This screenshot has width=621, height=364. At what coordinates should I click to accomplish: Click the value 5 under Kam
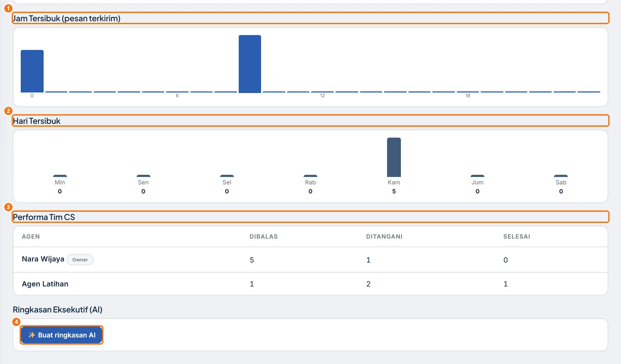[x=394, y=192]
